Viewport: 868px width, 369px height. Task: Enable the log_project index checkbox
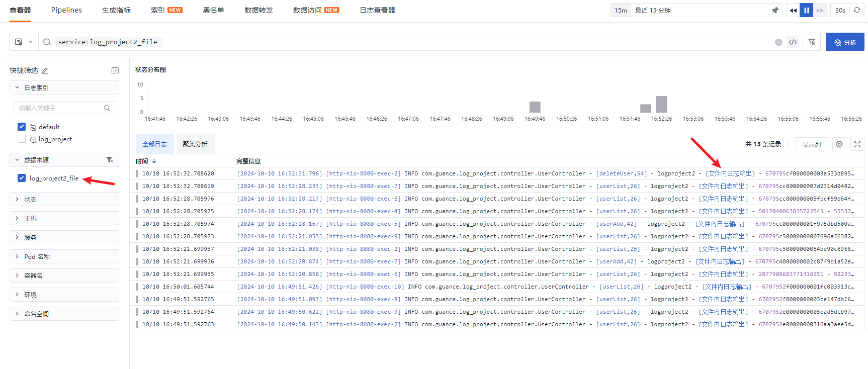click(22, 139)
